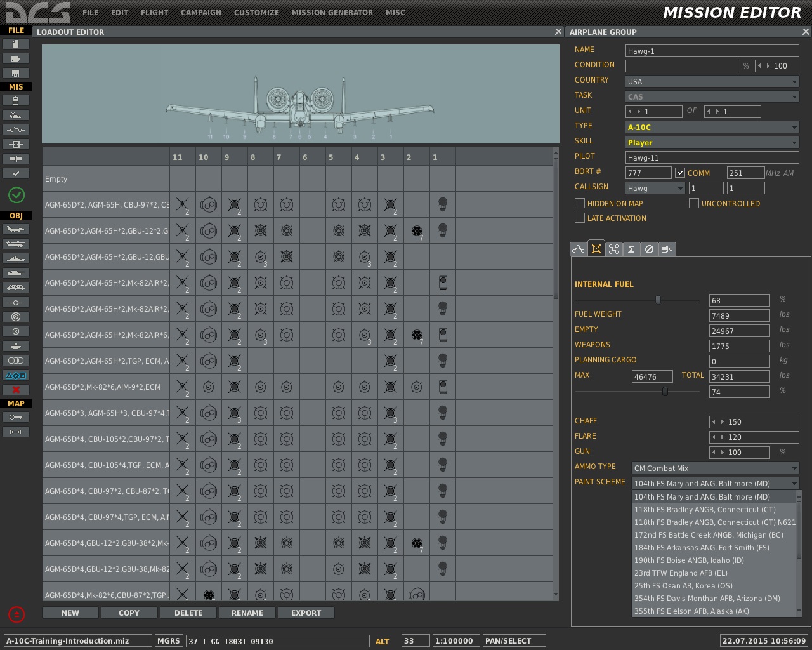Click the new mission file icon

click(x=16, y=44)
